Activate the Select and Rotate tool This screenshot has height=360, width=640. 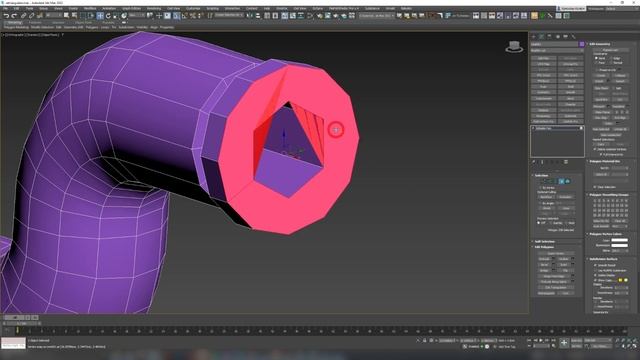pos(108,16)
